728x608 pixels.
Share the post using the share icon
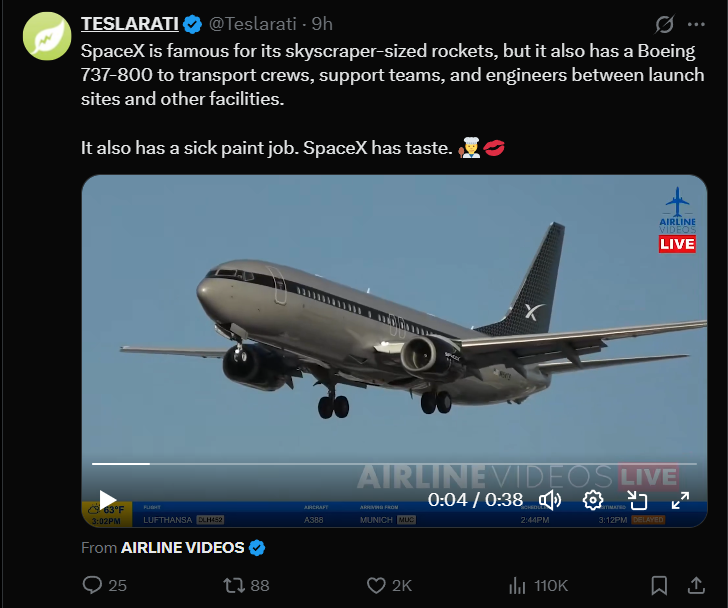pos(696,585)
